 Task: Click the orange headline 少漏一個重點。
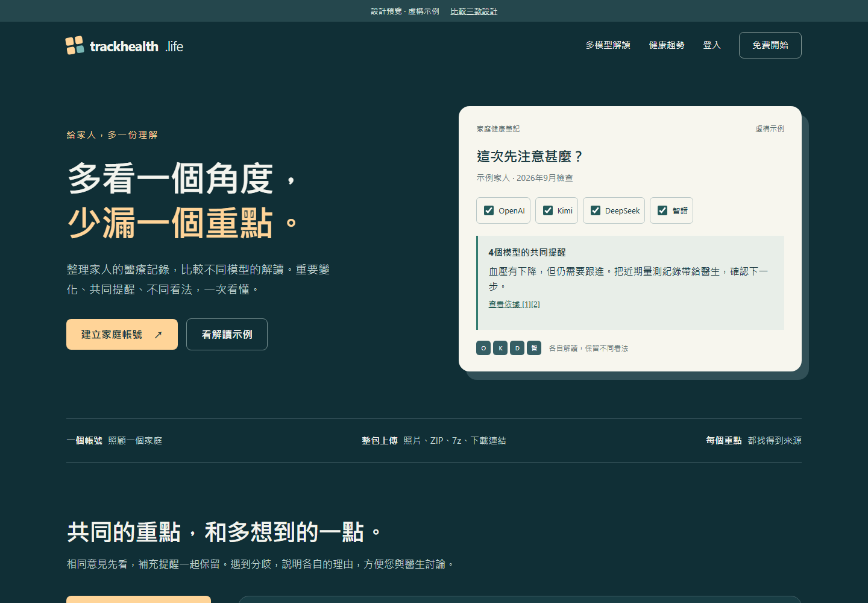click(x=183, y=223)
